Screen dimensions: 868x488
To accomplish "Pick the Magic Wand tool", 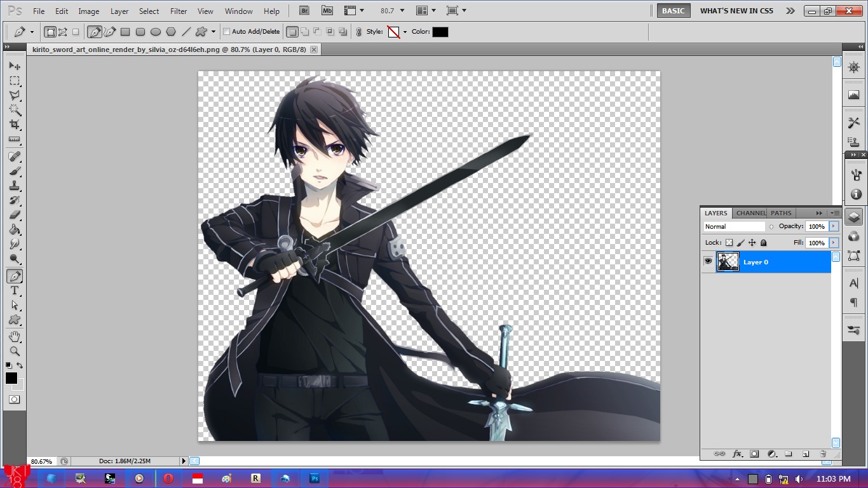I will point(15,110).
